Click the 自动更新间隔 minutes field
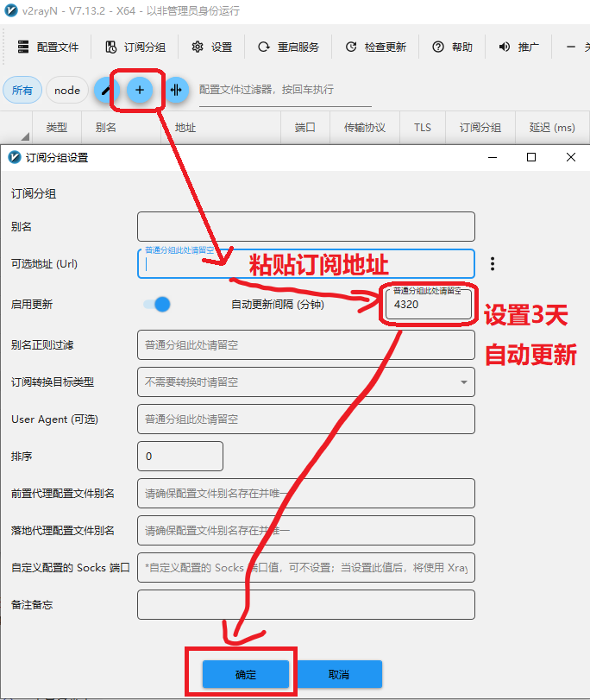The image size is (590, 700). click(429, 305)
